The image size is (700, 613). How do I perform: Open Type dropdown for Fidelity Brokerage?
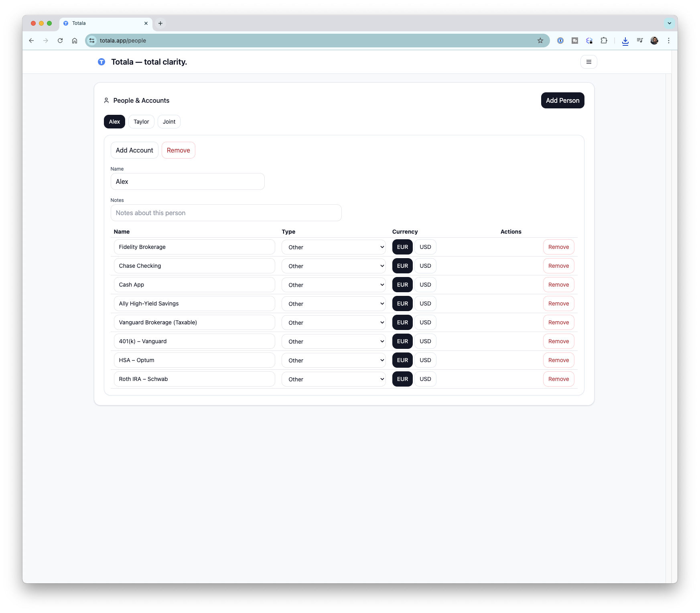pyautogui.click(x=334, y=247)
